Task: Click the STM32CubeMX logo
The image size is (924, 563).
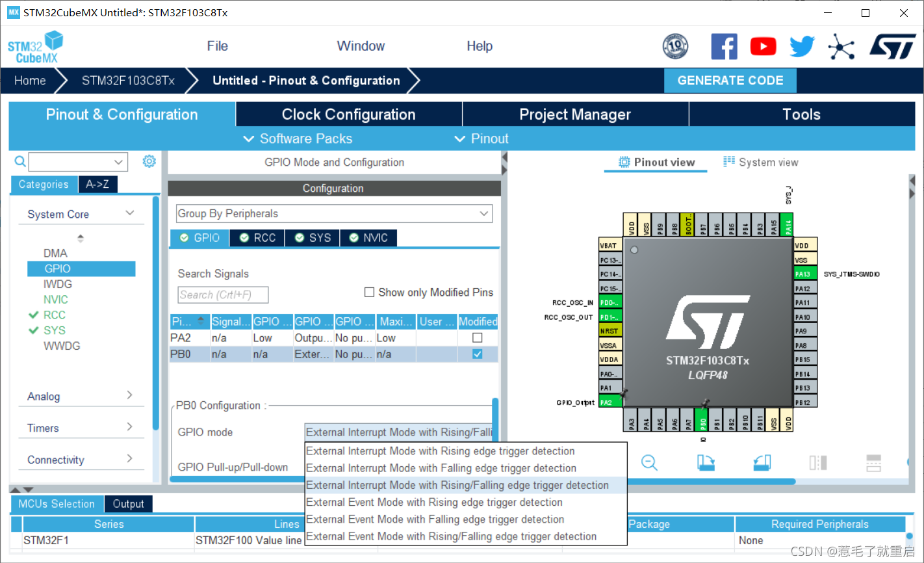Action: point(35,47)
